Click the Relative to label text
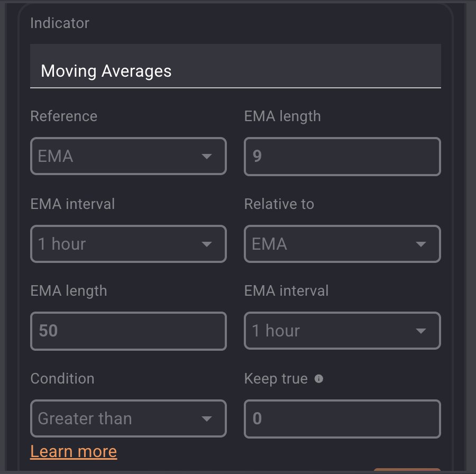This screenshot has height=474, width=476. (279, 204)
